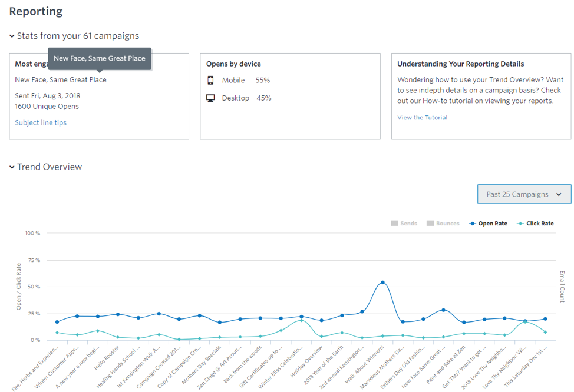Screen dimensions: 574x392
Task: Toggle Sends series in chart legend
Action: click(x=404, y=224)
